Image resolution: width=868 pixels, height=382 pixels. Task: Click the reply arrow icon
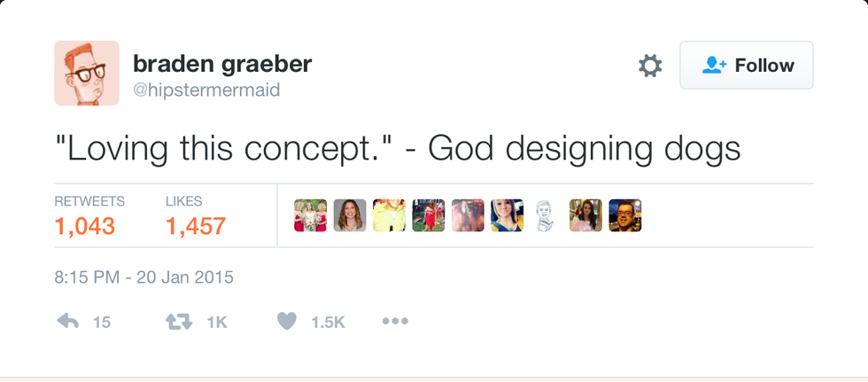(67, 322)
